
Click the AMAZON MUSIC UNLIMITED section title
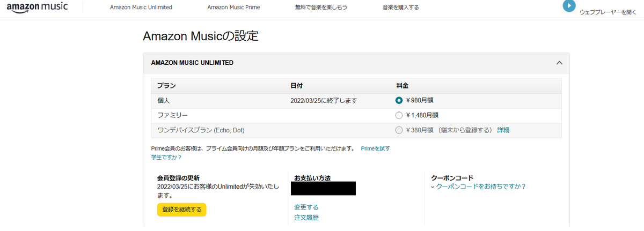192,63
